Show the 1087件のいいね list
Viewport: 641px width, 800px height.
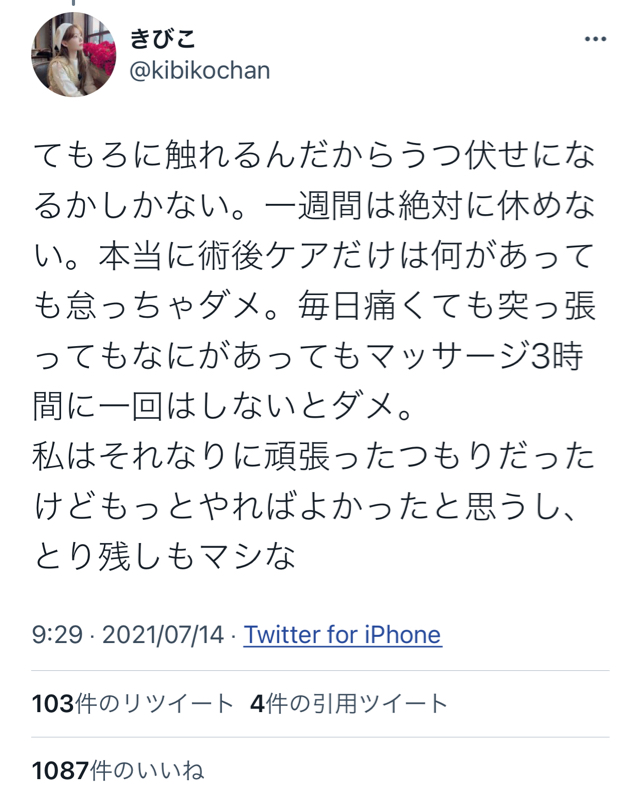118,770
